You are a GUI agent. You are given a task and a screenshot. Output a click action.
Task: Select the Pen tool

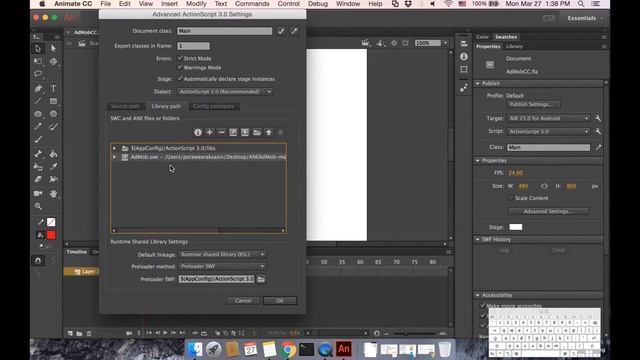coord(38,89)
